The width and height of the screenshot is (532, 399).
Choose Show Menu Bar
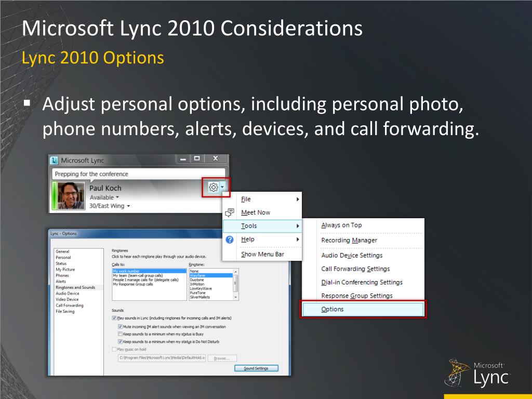click(262, 254)
